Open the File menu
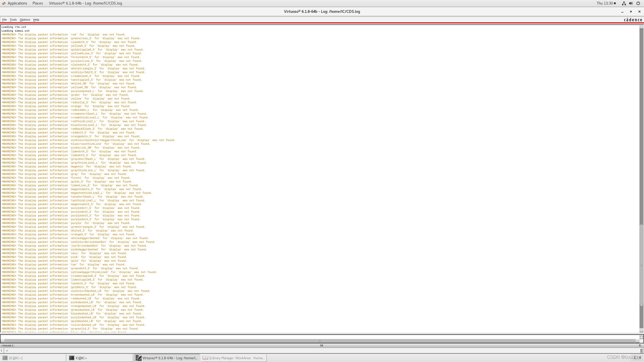This screenshot has width=644, height=362. point(4,20)
